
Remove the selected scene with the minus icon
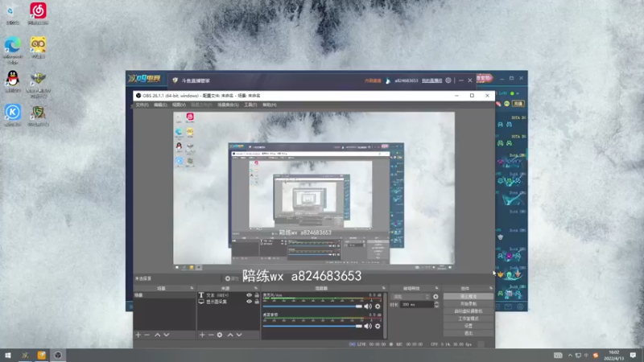[147, 335]
